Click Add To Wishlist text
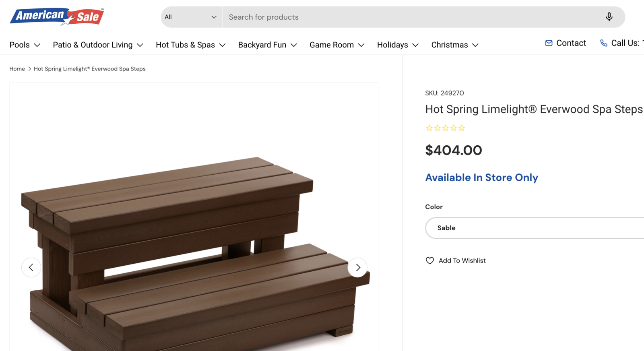This screenshot has width=644, height=351. pyautogui.click(x=462, y=260)
